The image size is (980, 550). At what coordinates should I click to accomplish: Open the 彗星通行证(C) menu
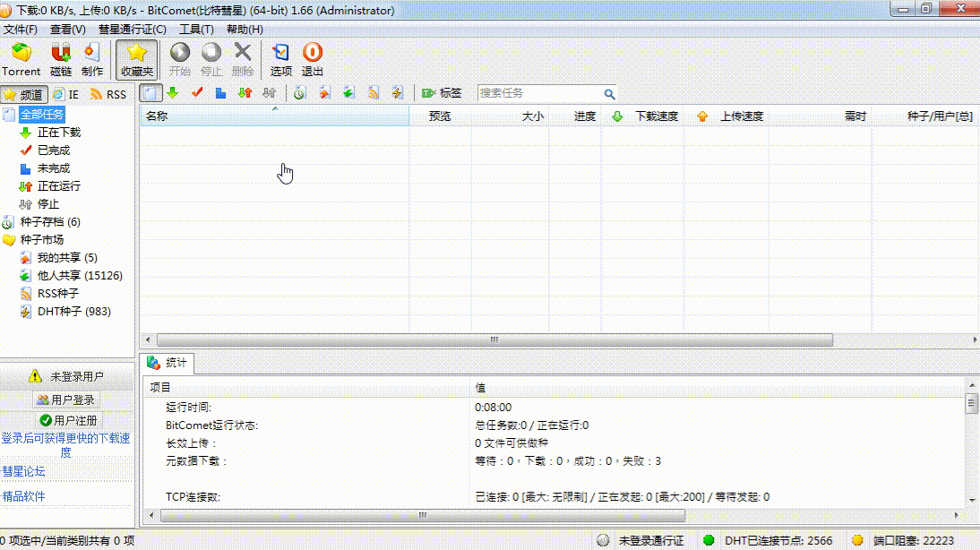coord(132,30)
